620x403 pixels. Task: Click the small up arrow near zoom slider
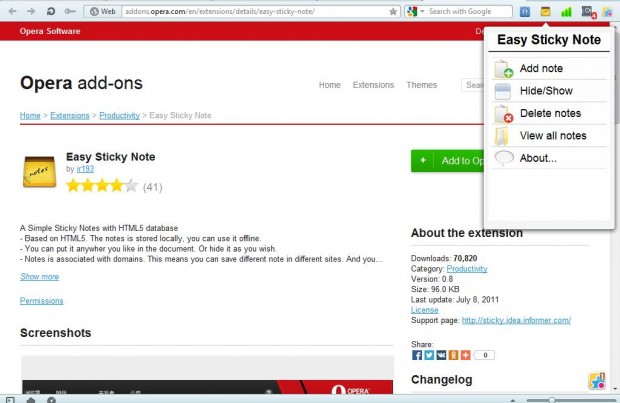(512, 400)
